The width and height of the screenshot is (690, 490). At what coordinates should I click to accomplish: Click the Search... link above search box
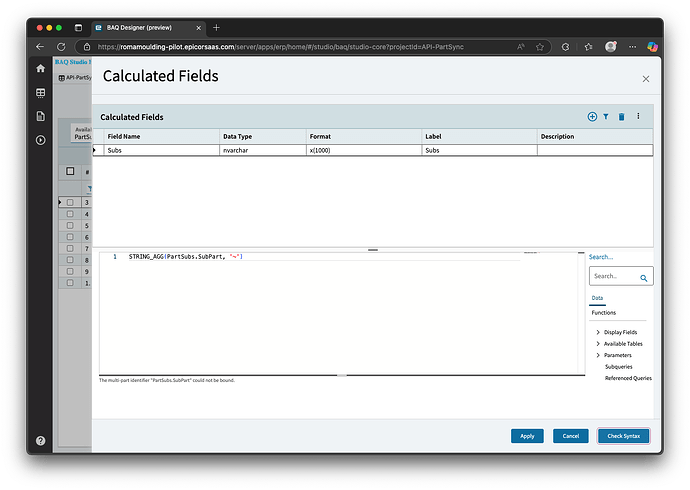click(x=601, y=257)
